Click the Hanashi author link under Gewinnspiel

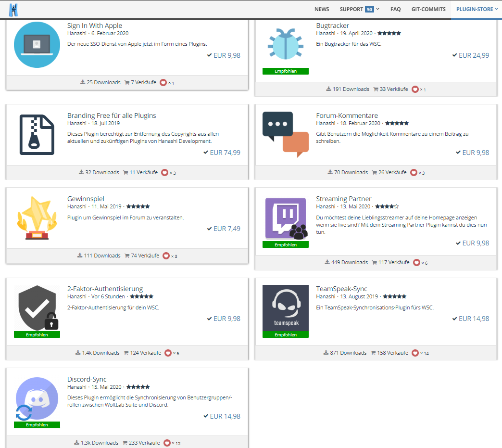76,206
